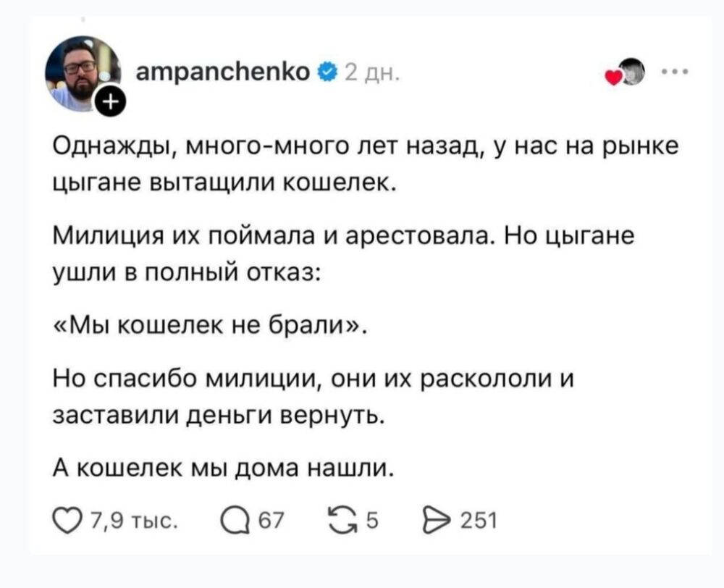
Task: View the 67 replies count
Action: click(x=271, y=521)
